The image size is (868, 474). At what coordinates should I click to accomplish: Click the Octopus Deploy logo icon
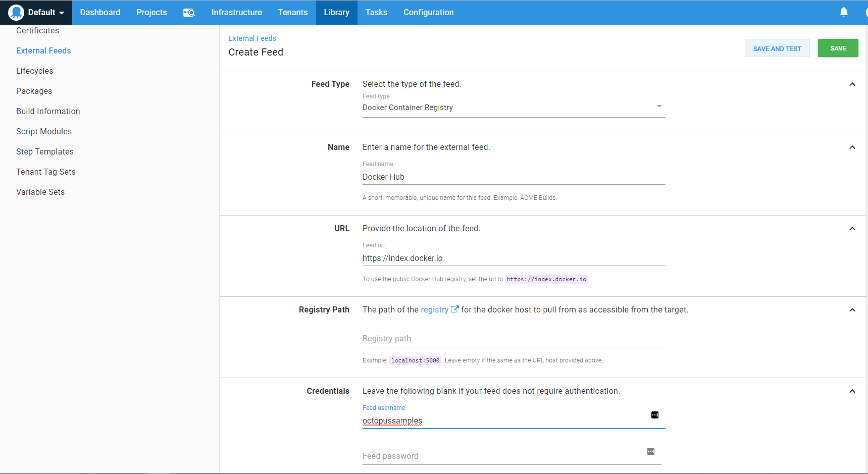16,12
